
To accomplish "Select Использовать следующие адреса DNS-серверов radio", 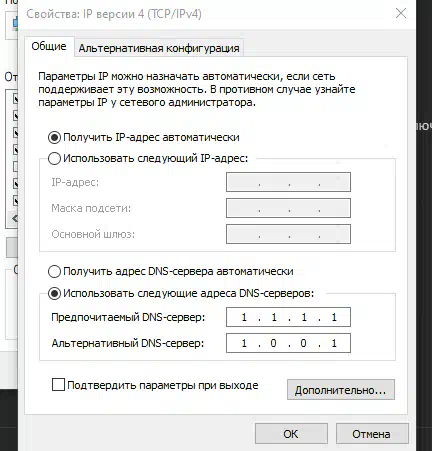I will click(54, 293).
